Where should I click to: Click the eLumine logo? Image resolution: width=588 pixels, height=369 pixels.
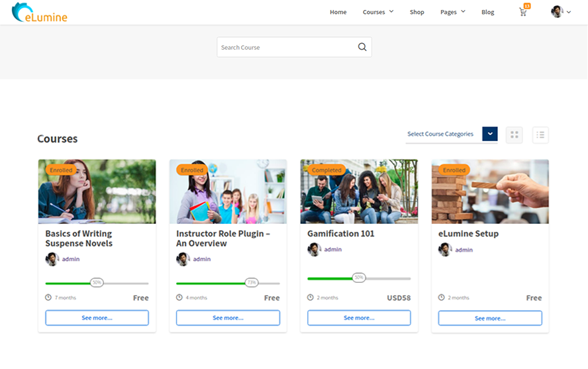coord(39,13)
